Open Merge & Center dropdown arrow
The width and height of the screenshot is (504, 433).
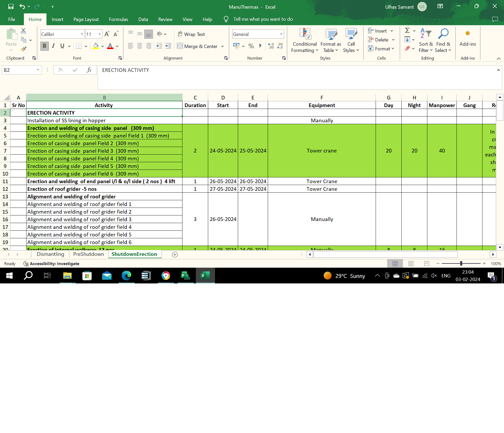click(222, 46)
